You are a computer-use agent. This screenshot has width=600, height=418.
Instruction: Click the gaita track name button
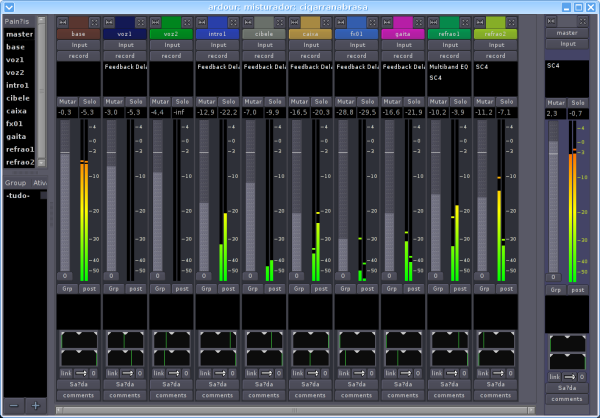(403, 34)
